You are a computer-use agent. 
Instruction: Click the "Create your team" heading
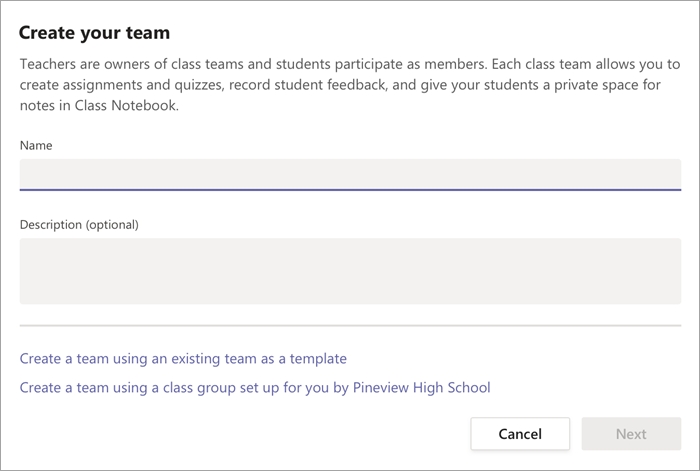pyautogui.click(x=95, y=34)
